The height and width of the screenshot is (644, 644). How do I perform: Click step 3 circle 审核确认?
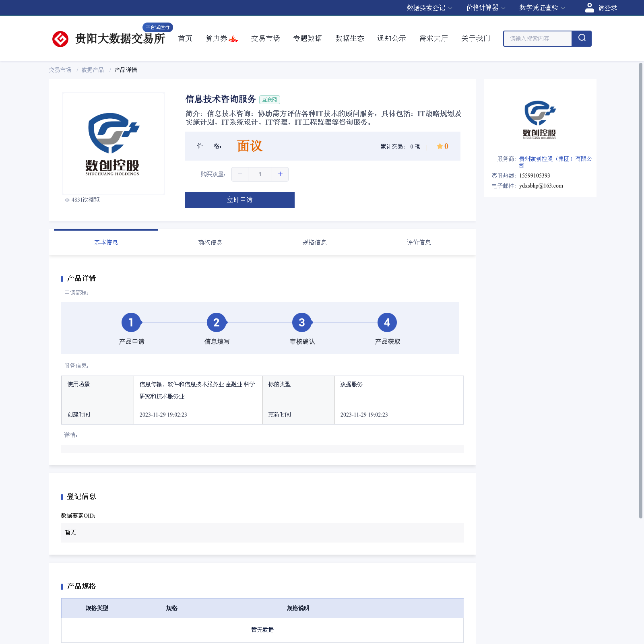point(302,322)
